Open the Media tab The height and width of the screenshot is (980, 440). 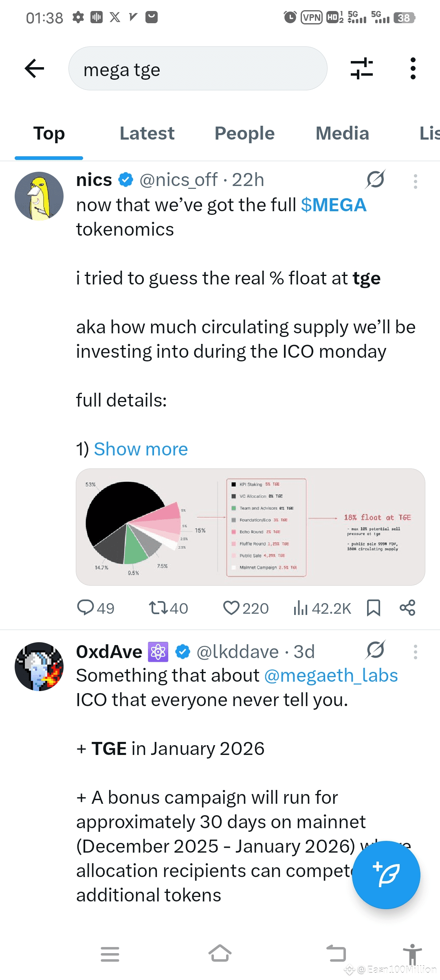342,133
